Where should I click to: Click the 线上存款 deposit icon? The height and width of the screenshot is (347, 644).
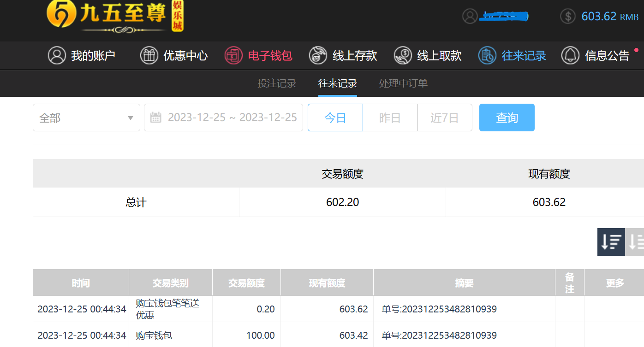318,56
